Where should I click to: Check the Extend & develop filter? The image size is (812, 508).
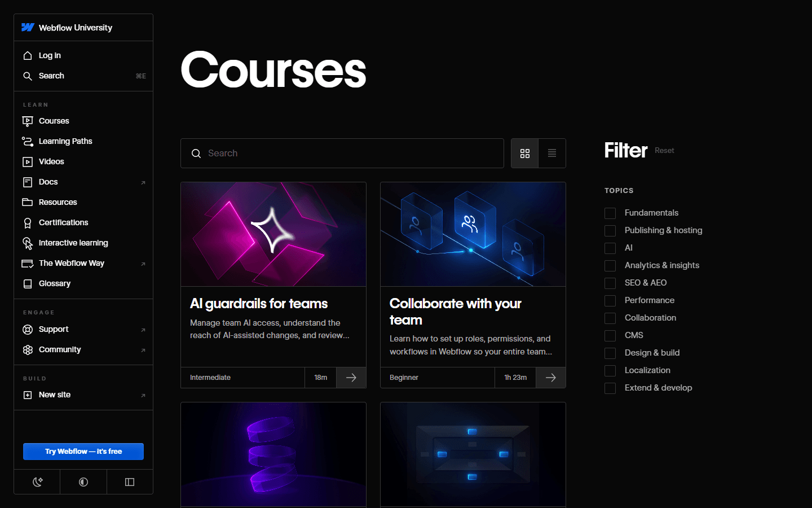tap(610, 388)
